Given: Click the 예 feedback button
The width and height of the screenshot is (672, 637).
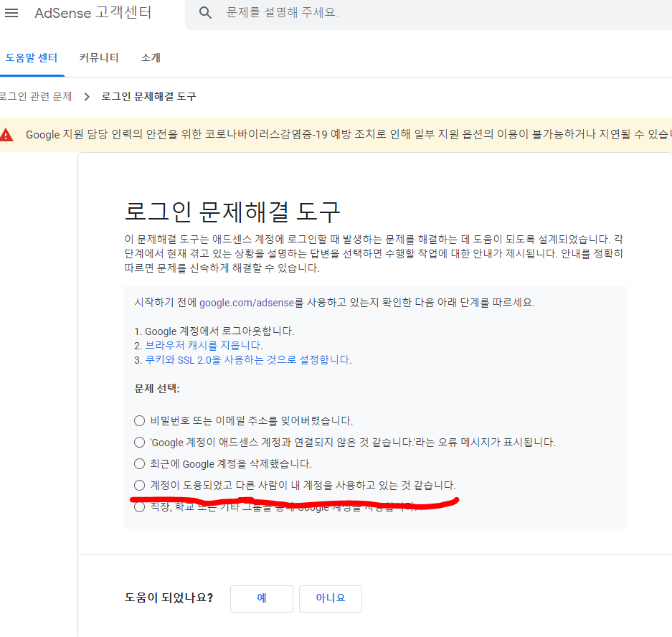Looking at the screenshot, I should coord(262,598).
